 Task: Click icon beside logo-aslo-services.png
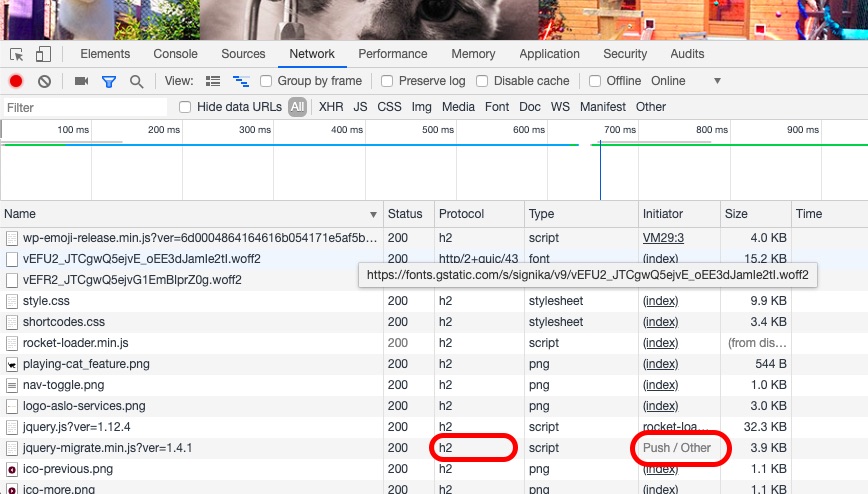(12, 406)
